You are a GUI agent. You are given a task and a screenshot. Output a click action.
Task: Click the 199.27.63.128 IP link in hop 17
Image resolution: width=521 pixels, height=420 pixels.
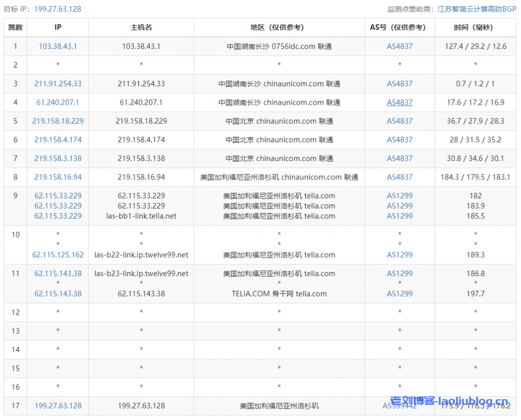click(58, 406)
